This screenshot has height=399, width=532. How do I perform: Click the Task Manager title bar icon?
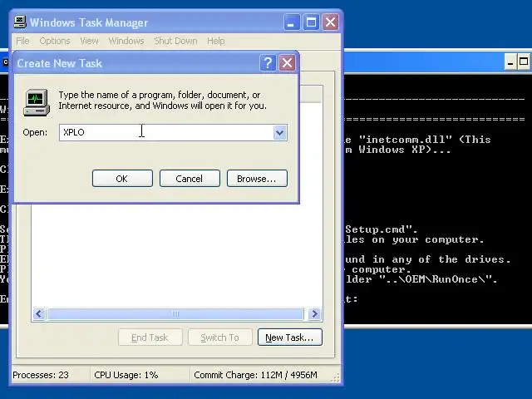[20, 22]
